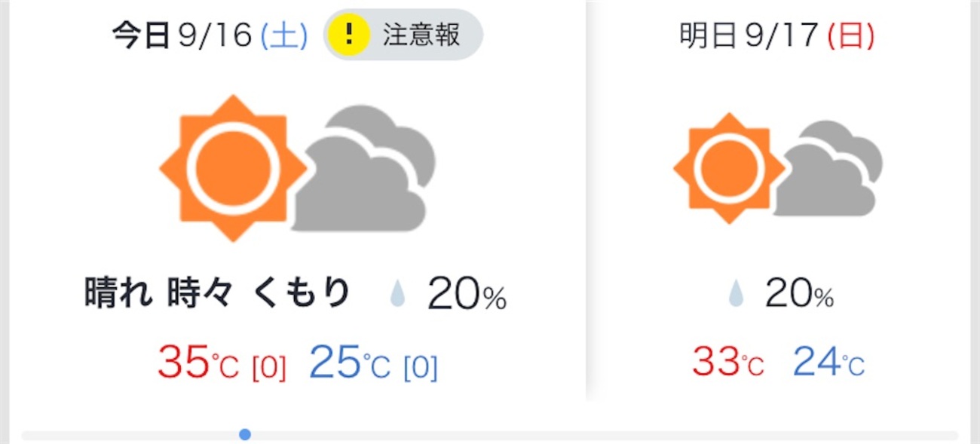Viewport: 980px width, 444px height.
Task: Click tomorrow's gray cloud icon
Action: (830, 169)
